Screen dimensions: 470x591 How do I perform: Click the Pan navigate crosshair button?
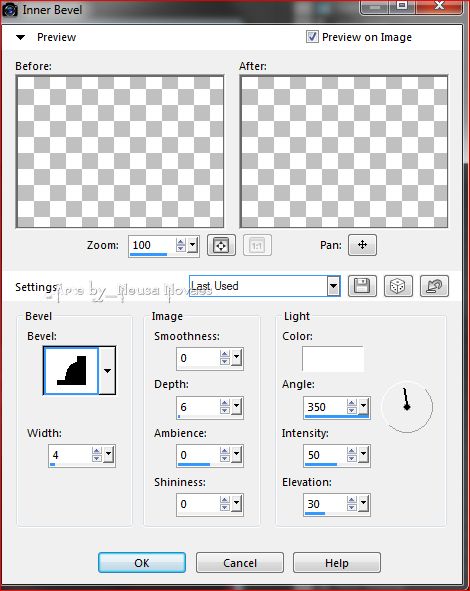[362, 245]
